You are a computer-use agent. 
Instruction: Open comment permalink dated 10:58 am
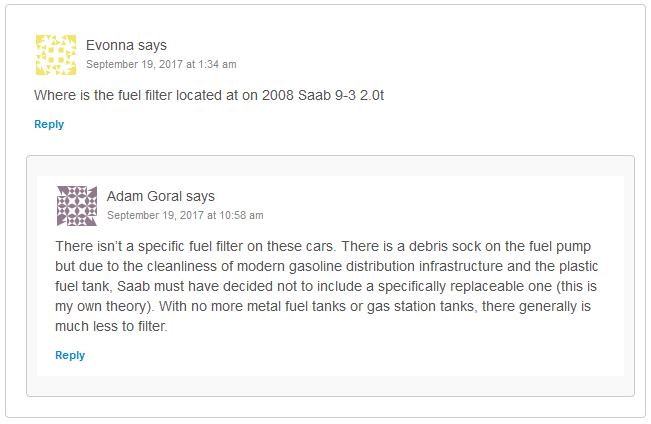click(185, 215)
